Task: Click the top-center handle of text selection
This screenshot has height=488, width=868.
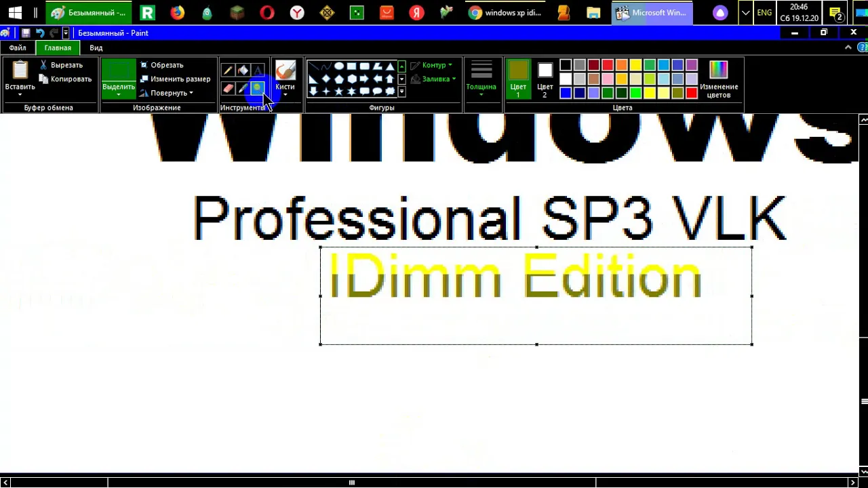Action: point(536,247)
